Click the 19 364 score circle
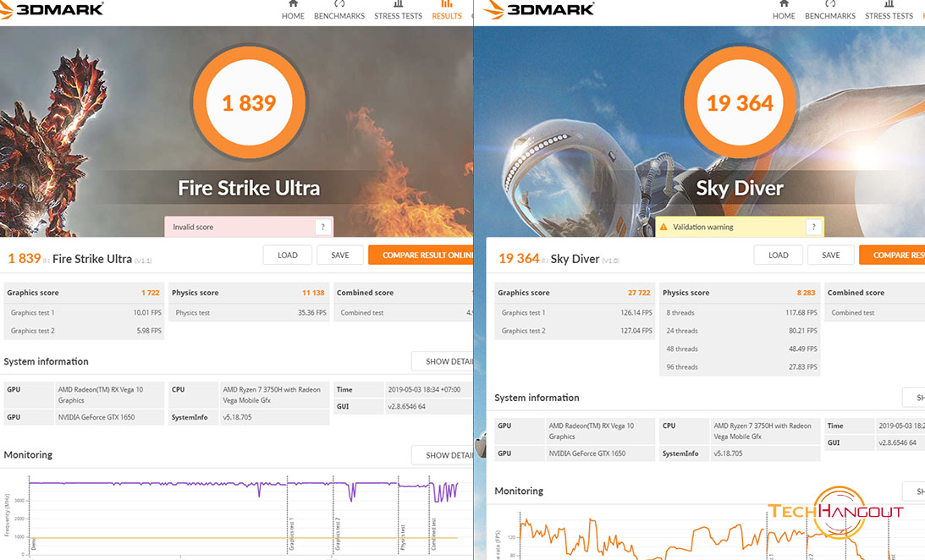The image size is (925, 560). 740,102
